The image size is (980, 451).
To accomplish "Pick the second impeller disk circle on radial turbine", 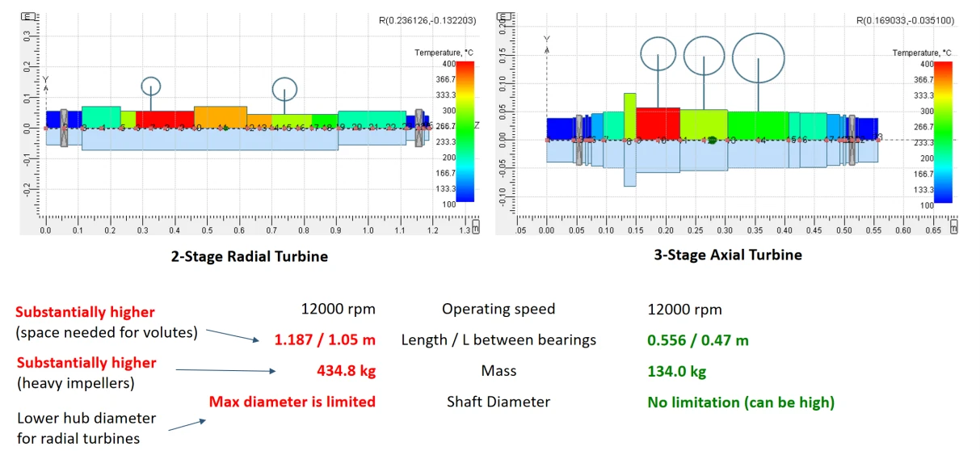I will point(284,89).
